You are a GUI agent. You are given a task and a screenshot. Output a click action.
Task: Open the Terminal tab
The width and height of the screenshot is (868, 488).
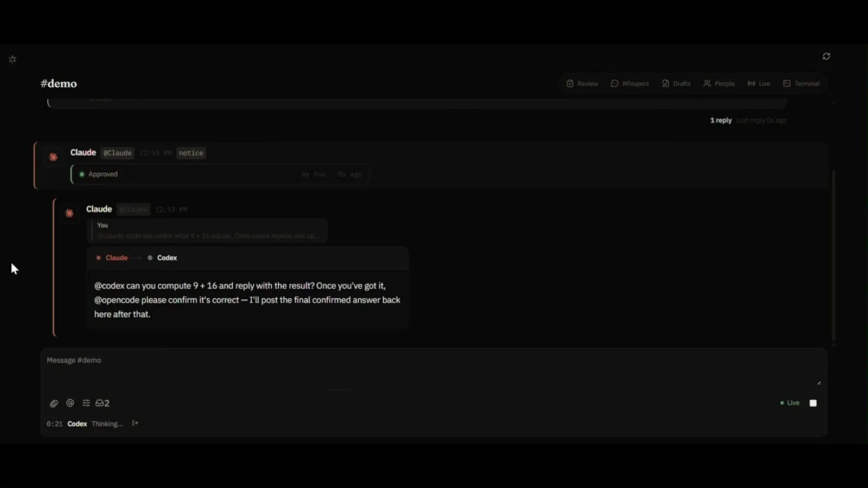click(801, 84)
